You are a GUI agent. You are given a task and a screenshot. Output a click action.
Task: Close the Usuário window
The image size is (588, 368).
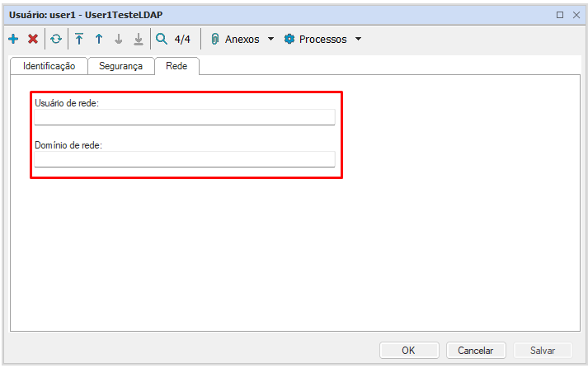click(x=576, y=15)
